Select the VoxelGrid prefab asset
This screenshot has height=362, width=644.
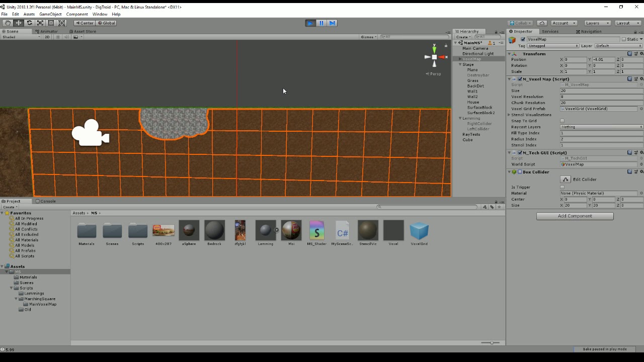click(419, 231)
